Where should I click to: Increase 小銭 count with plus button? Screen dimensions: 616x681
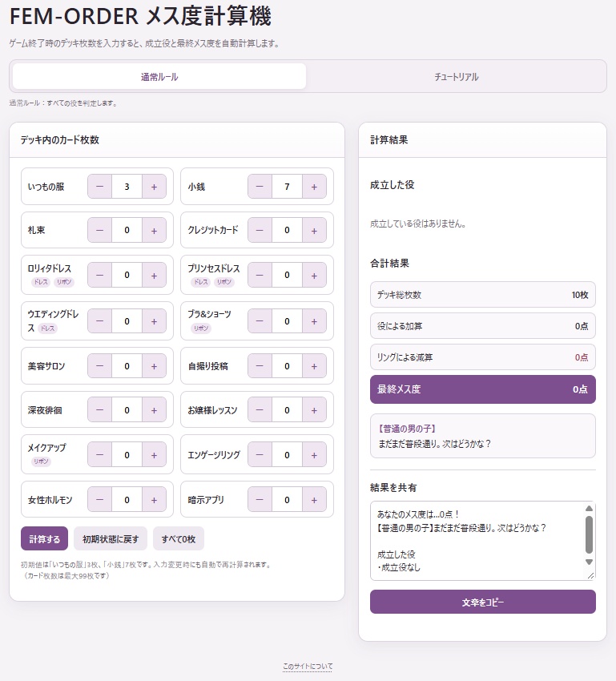314,187
